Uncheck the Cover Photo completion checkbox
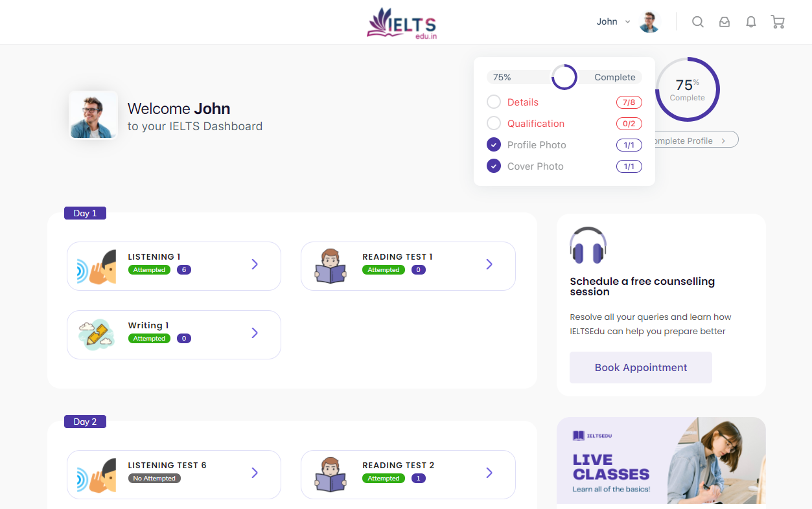Viewport: 812px width, 509px height. tap(493, 166)
